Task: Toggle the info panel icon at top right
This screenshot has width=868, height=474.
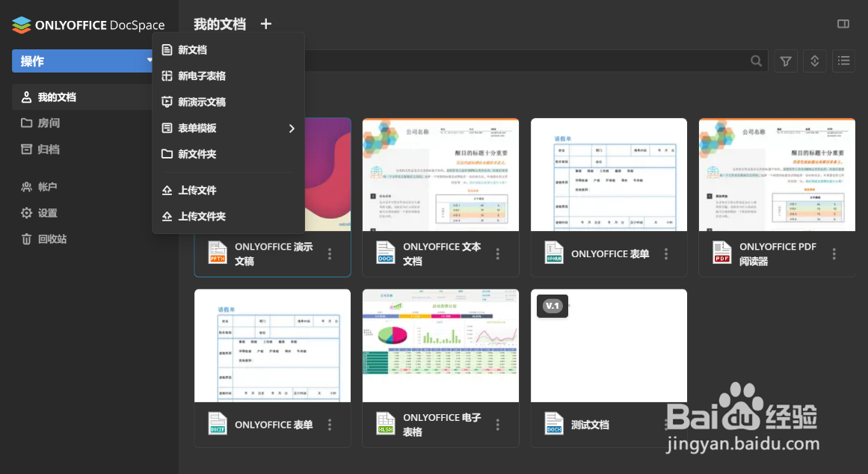Action: (843, 24)
